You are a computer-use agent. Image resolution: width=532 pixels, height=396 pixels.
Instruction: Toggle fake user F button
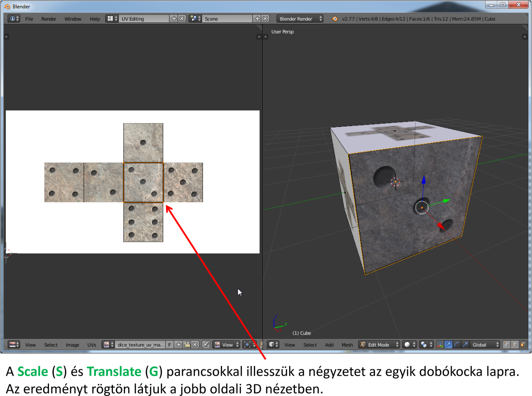click(x=170, y=345)
